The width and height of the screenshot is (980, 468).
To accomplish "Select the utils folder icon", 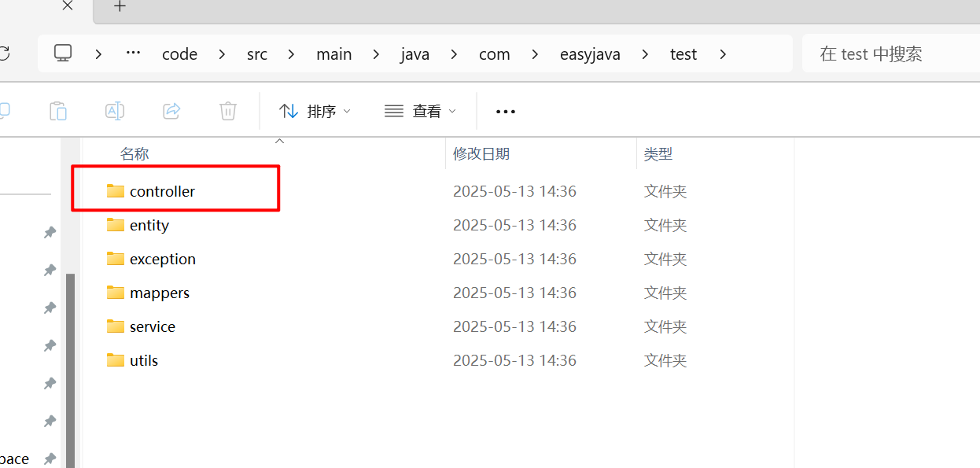I will click(x=116, y=360).
